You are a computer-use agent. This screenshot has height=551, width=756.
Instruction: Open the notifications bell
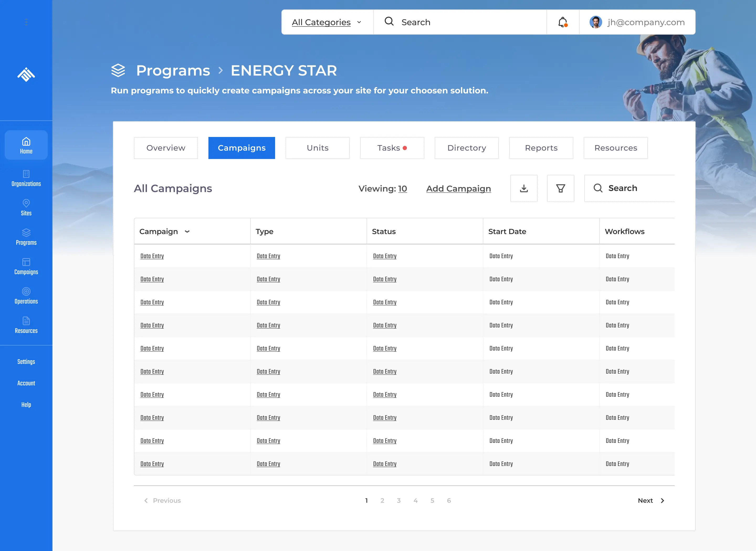pos(563,22)
